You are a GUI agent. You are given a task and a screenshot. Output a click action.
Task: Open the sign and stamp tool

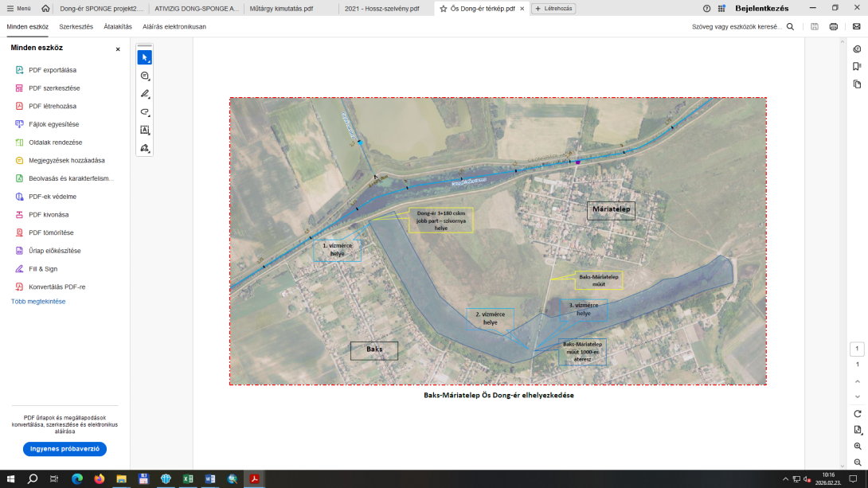pyautogui.click(x=144, y=148)
